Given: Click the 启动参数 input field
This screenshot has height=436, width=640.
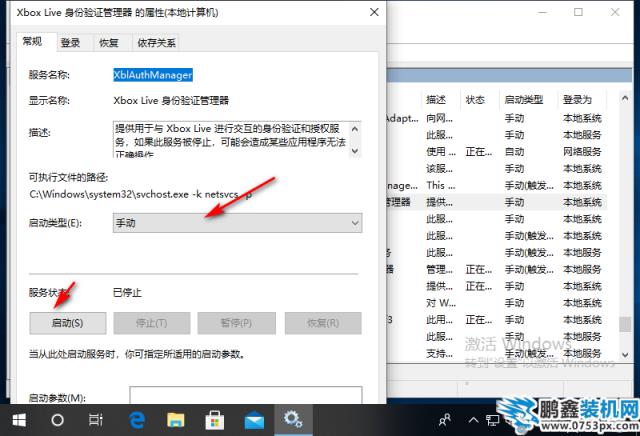Looking at the screenshot, I should click(x=246, y=395).
